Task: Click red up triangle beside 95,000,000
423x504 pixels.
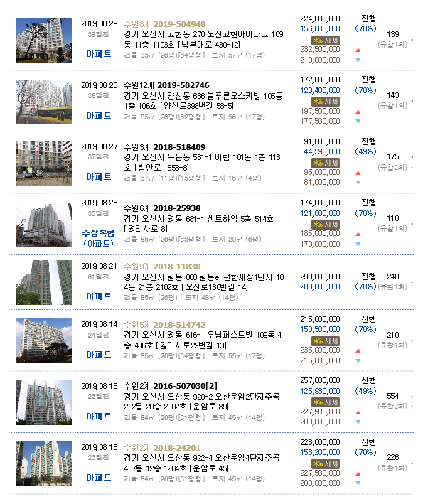Action: pos(358,173)
